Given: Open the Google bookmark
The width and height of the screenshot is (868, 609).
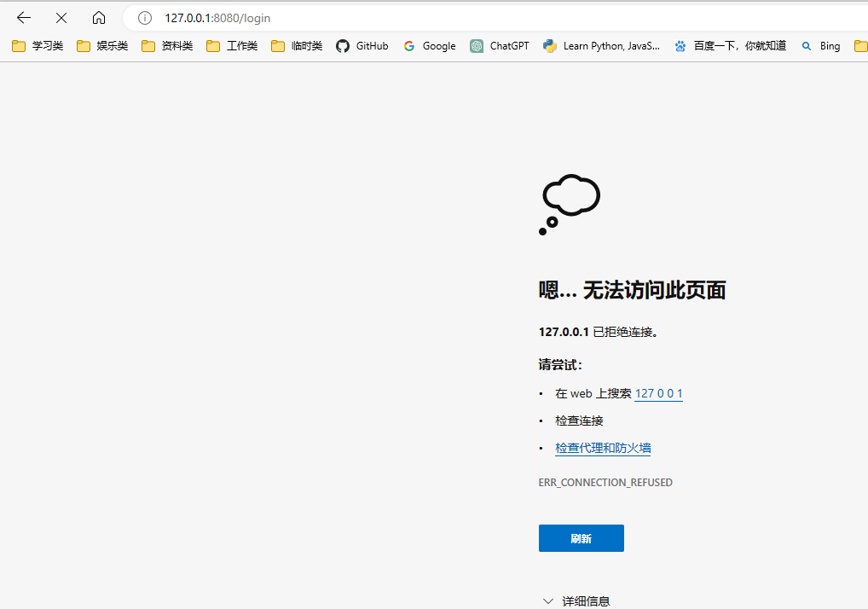Looking at the screenshot, I should click(x=429, y=46).
